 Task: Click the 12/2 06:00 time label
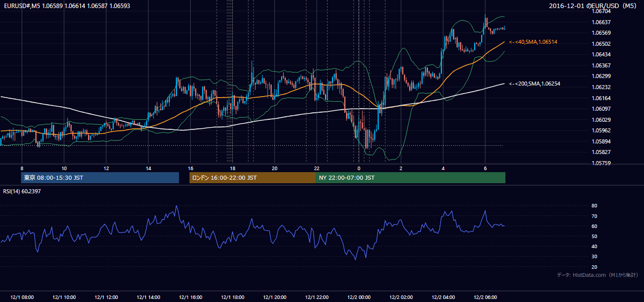(x=485, y=297)
